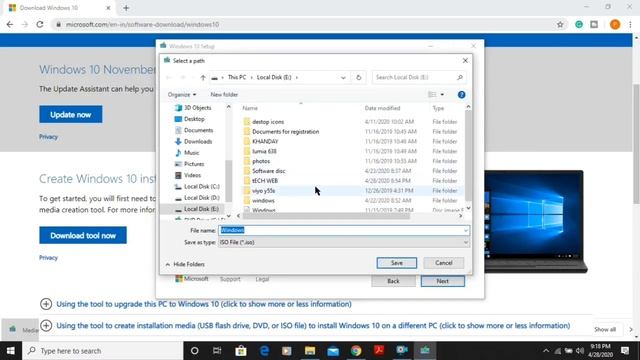Reload the Chrome page
The height and width of the screenshot is (360, 640).
point(40,24)
